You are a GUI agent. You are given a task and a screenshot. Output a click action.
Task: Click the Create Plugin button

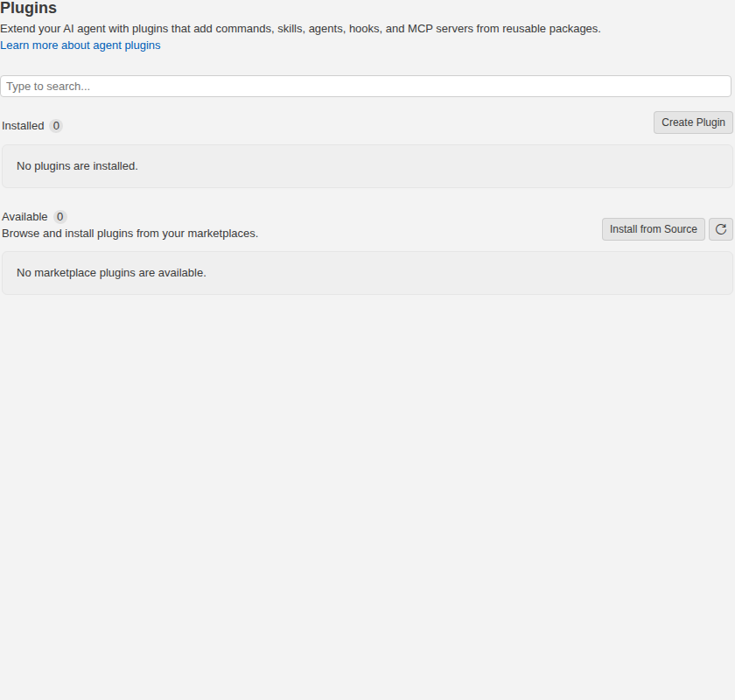coord(693,122)
